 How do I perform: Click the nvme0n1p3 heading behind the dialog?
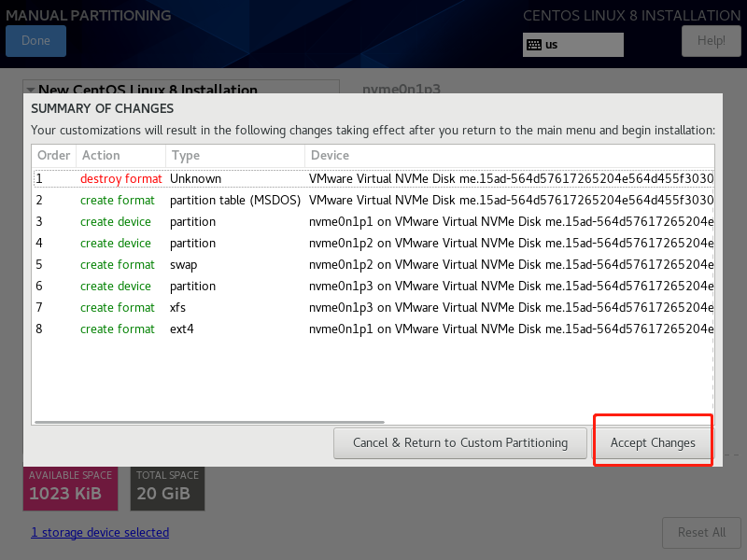[402, 89]
